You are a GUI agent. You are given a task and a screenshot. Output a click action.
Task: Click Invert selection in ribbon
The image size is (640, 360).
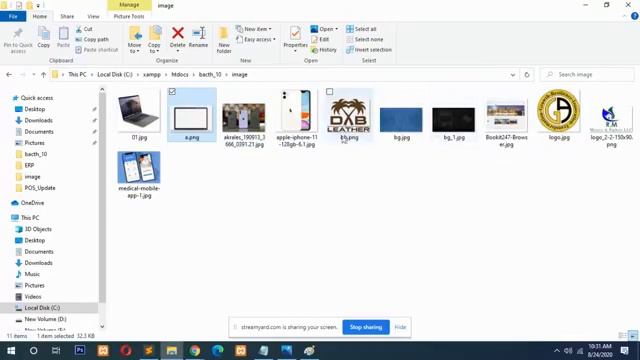coord(369,50)
